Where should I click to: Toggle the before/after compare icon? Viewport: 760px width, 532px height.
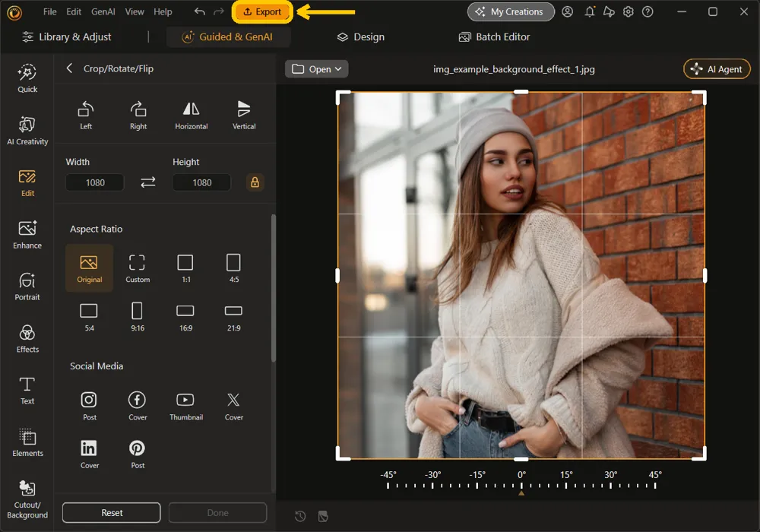point(323,516)
